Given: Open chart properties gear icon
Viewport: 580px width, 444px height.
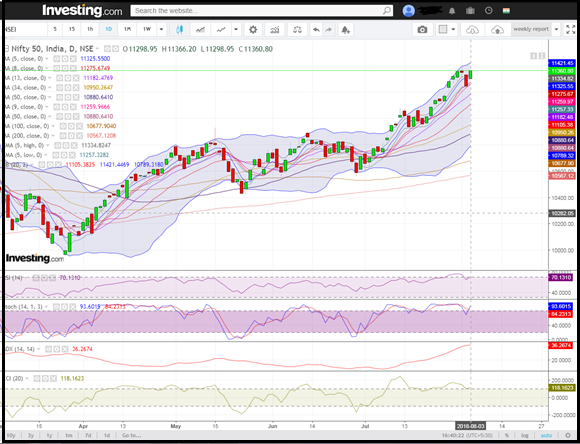Looking at the screenshot, I should tap(253, 30).
